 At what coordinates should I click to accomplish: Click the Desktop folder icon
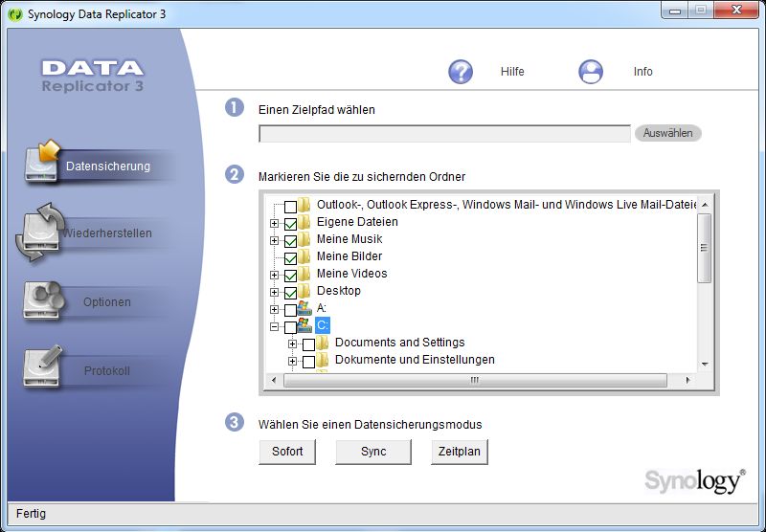304,291
